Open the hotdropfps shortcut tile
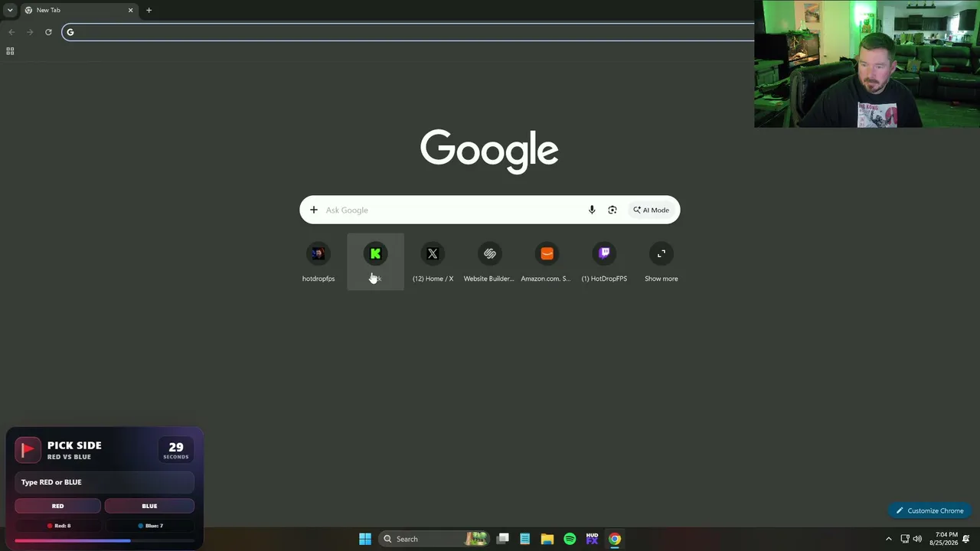The height and width of the screenshot is (551, 980). 318,262
